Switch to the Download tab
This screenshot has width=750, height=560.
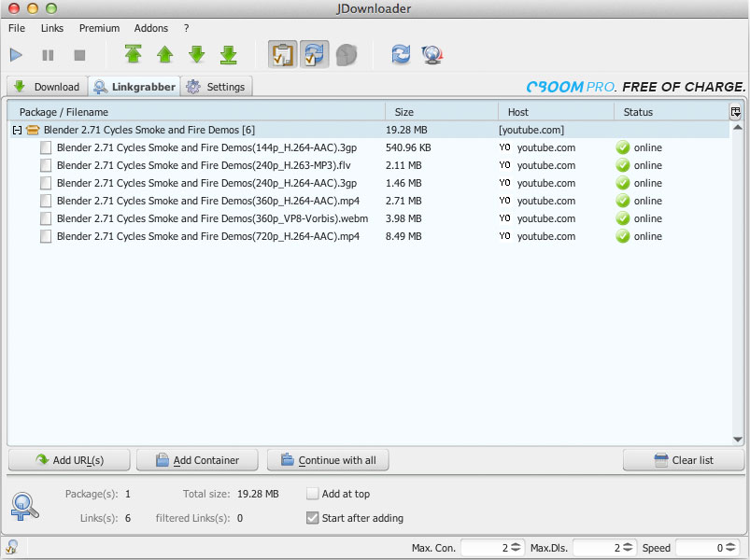[47, 87]
